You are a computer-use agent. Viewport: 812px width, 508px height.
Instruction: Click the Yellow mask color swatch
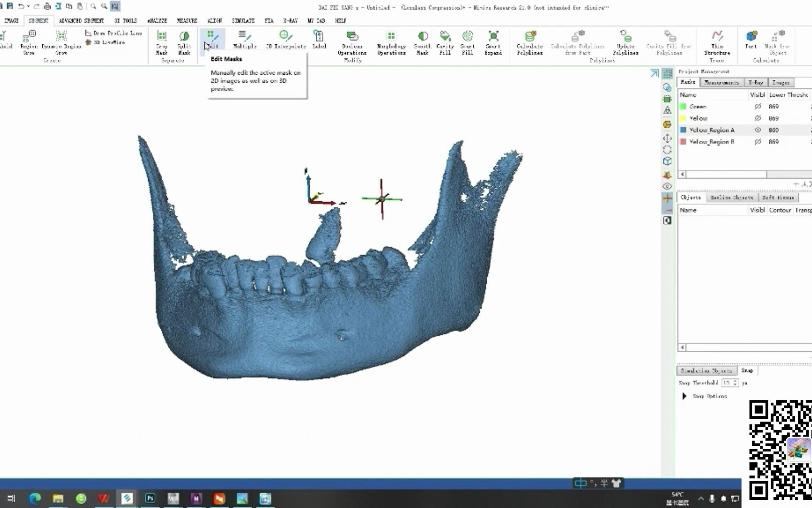(x=683, y=118)
